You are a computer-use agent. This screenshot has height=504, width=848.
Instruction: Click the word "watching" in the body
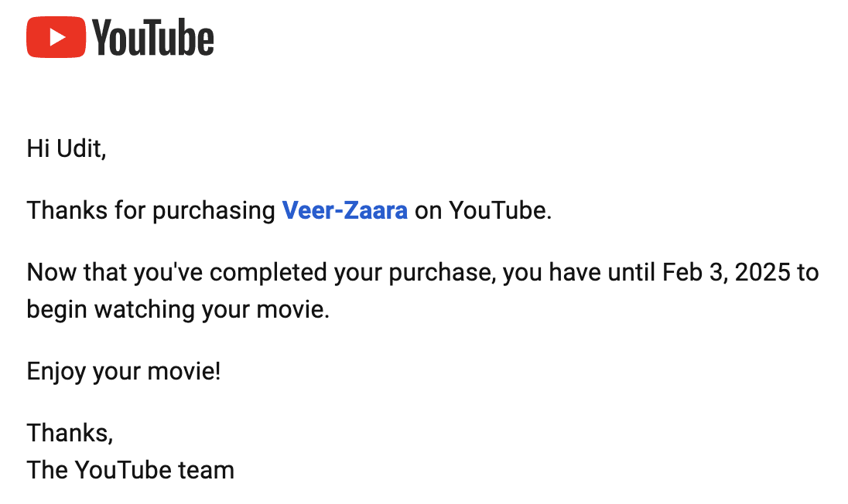coord(145,309)
